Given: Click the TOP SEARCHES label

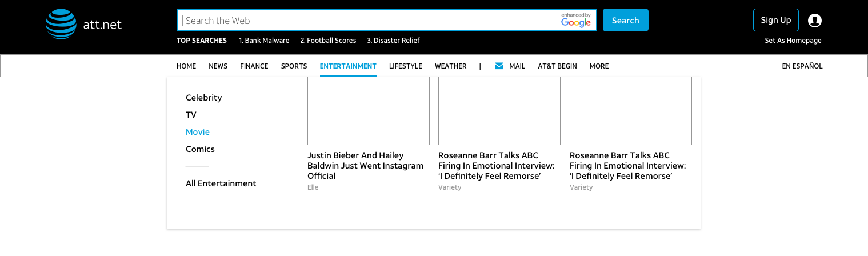Looking at the screenshot, I should (202, 41).
